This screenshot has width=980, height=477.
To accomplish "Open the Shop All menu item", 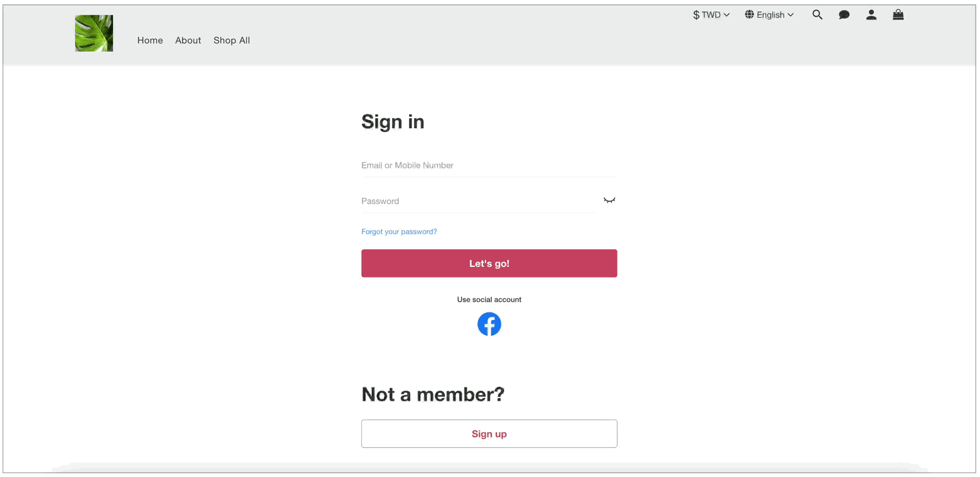I will coord(232,40).
